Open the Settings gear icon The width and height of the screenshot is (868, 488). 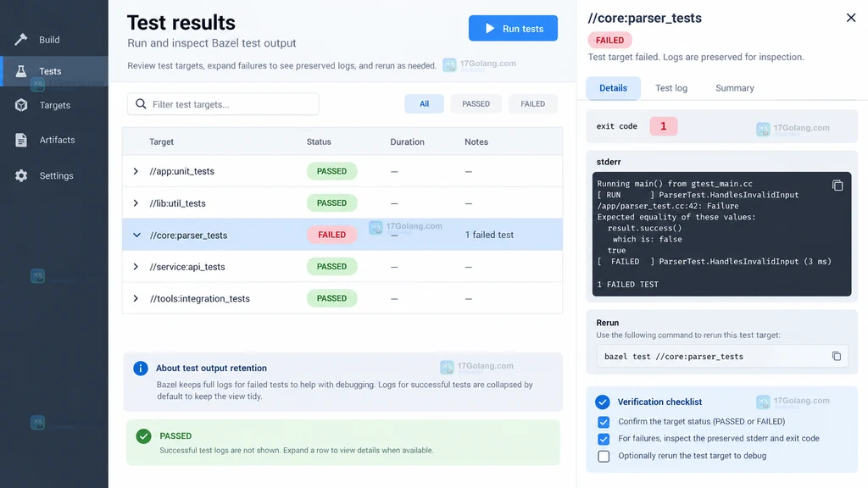pos(21,175)
